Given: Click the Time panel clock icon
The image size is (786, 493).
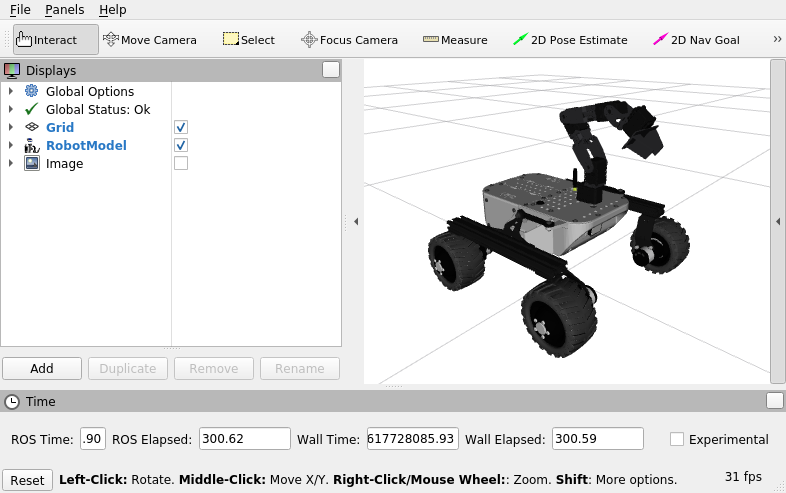Looking at the screenshot, I should (x=12, y=402).
